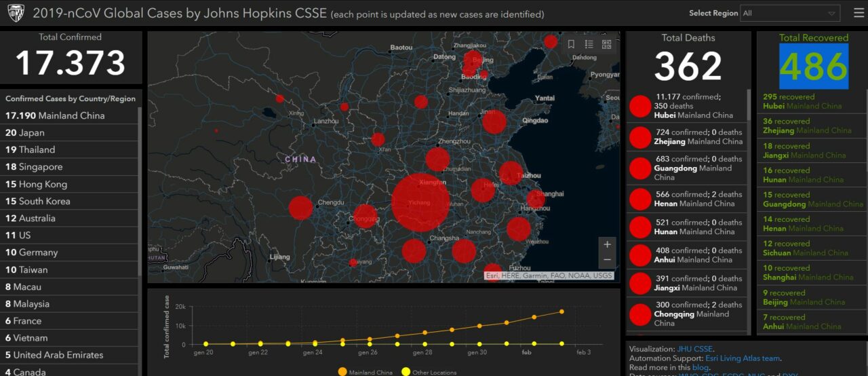Select the outbreak circle near Chengdu
Viewport: 868px width, 376px height.
coord(301,208)
